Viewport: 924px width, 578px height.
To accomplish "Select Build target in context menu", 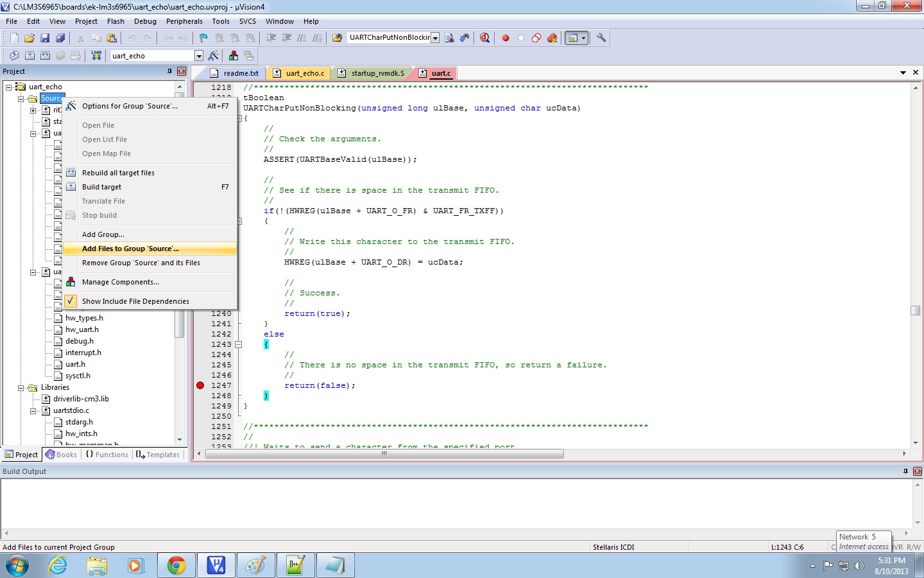I will click(101, 187).
